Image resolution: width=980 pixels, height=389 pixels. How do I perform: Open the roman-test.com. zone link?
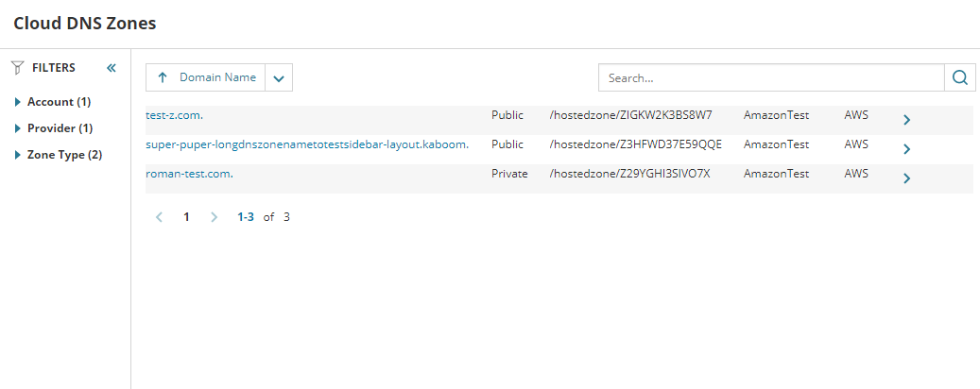pos(189,174)
